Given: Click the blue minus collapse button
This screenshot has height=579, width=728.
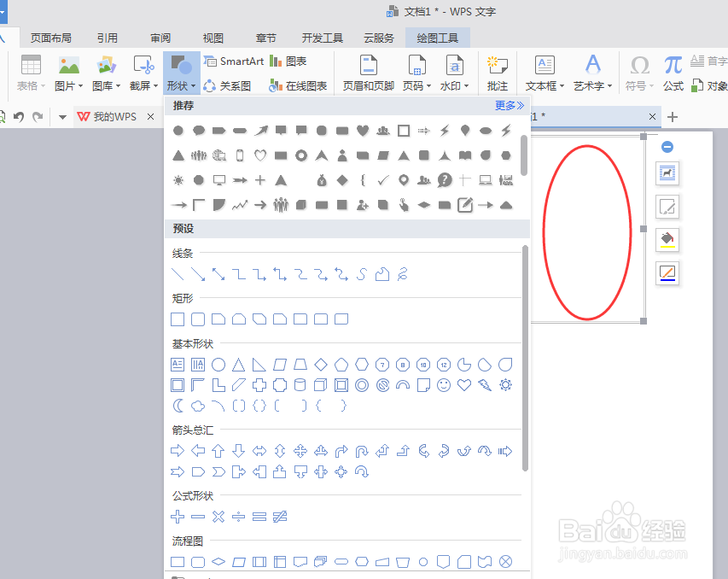Looking at the screenshot, I should pyautogui.click(x=667, y=147).
